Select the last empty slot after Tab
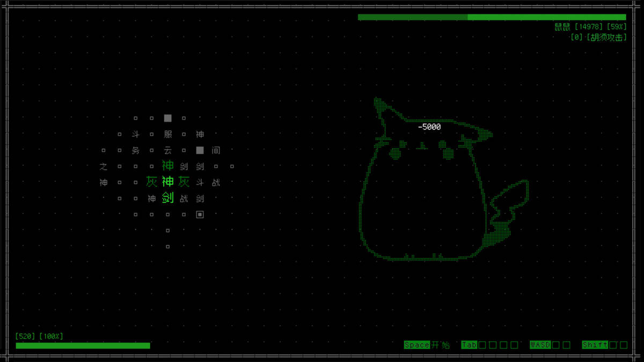644x362 pixels. coord(515,345)
